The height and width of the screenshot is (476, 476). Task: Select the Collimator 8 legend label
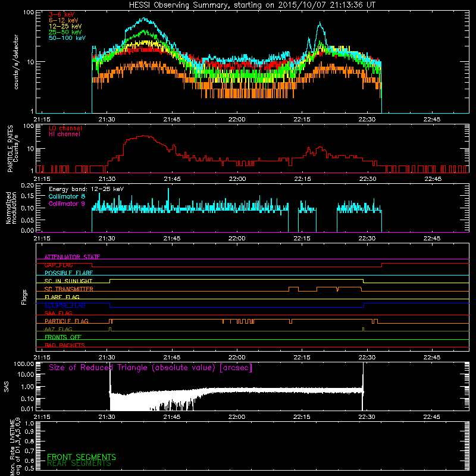click(x=67, y=196)
